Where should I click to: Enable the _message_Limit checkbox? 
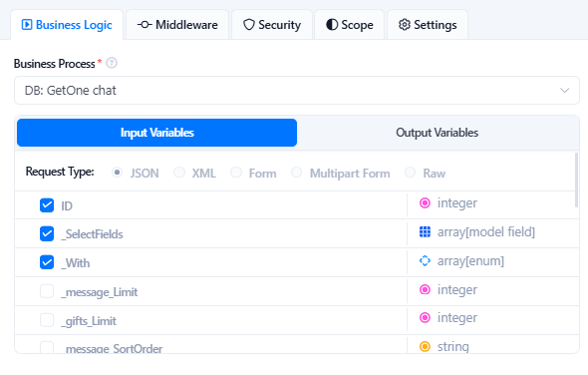pos(47,291)
